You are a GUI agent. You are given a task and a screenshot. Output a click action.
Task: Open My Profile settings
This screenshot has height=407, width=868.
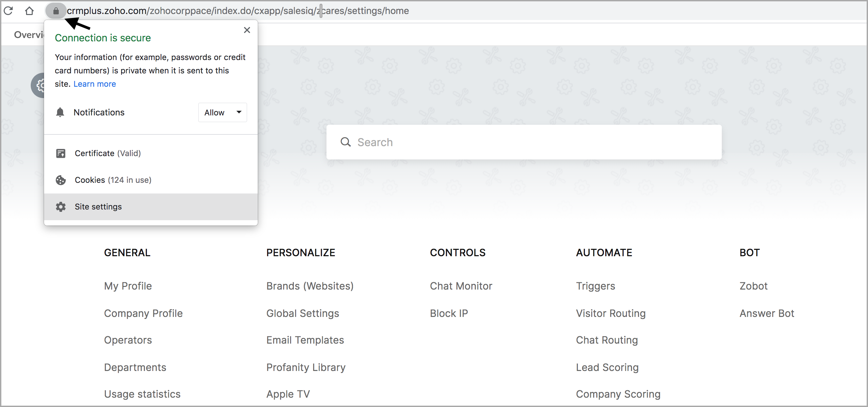click(x=128, y=286)
